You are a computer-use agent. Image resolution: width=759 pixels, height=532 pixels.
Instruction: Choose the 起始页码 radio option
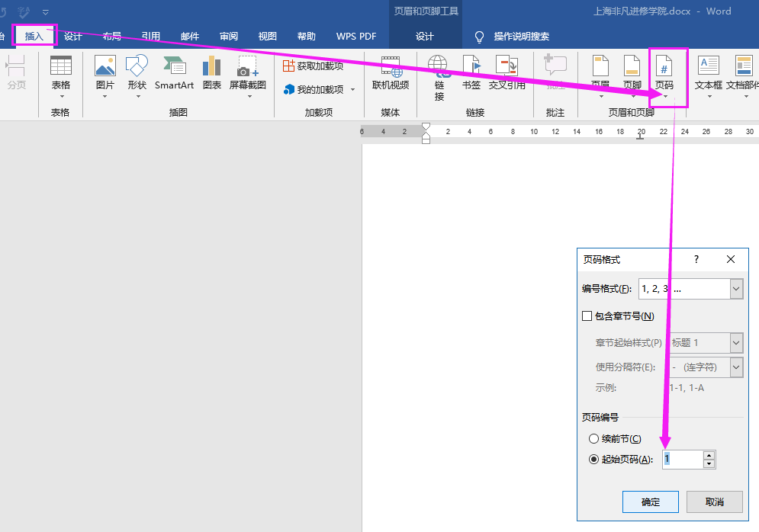click(593, 459)
